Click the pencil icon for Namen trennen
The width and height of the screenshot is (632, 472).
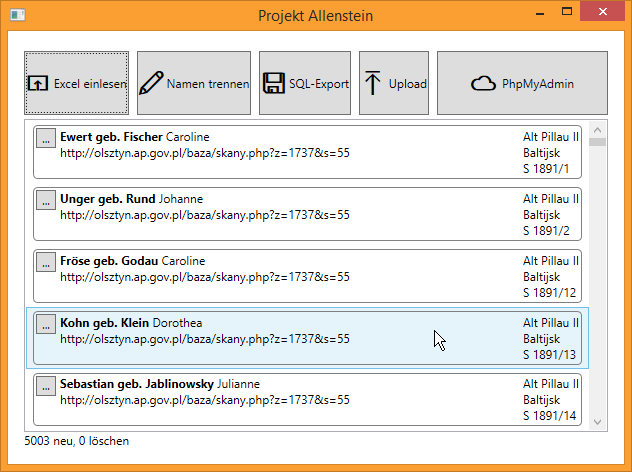click(151, 84)
